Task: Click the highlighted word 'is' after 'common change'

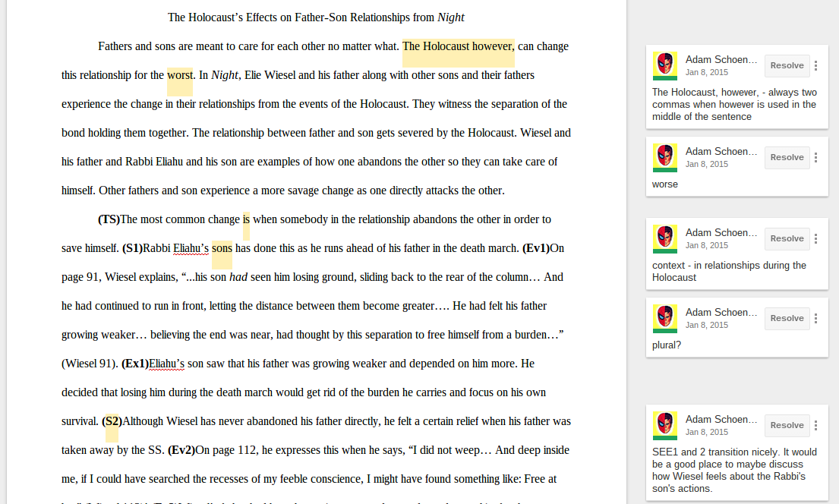Action: point(246,220)
